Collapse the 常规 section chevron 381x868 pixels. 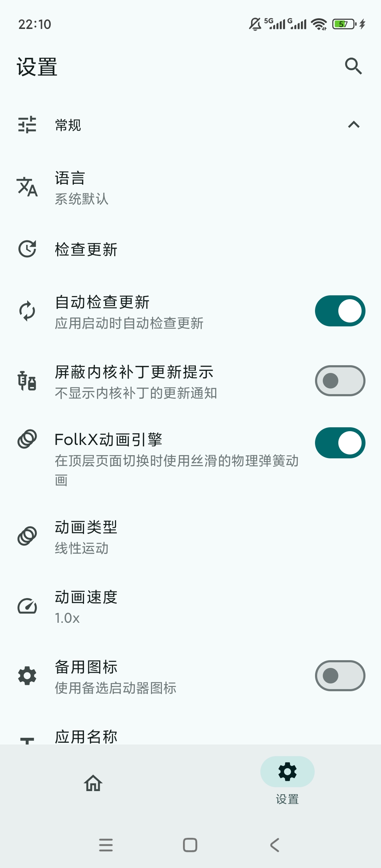[x=353, y=125]
